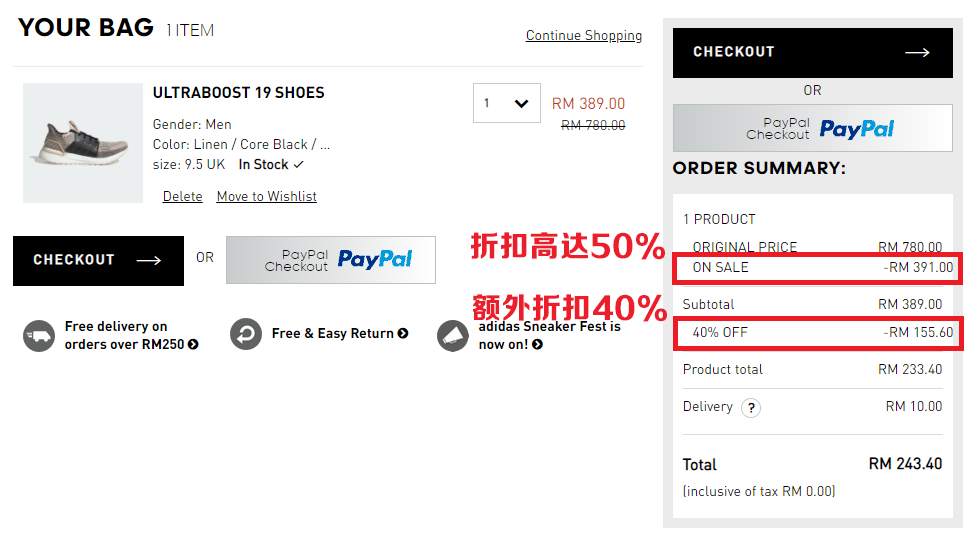Click the left PayPal Checkout button
This screenshot has width=972, height=548.
tap(331, 260)
